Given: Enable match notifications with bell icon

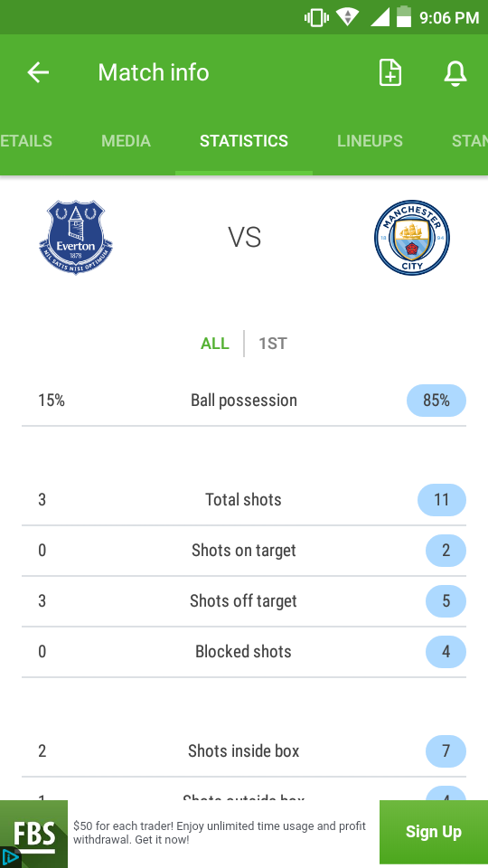Looking at the screenshot, I should click(x=455, y=73).
